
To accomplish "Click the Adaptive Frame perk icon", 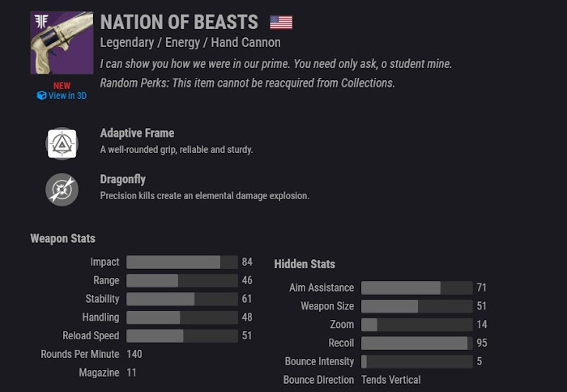I will [62, 143].
